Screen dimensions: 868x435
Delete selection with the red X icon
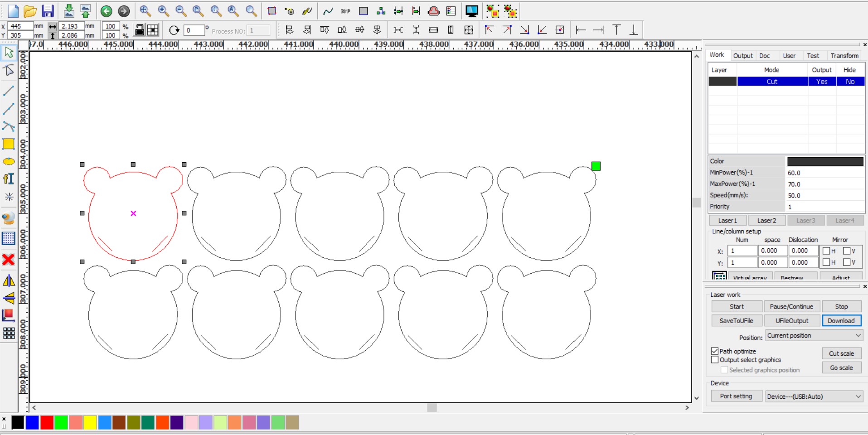9,260
